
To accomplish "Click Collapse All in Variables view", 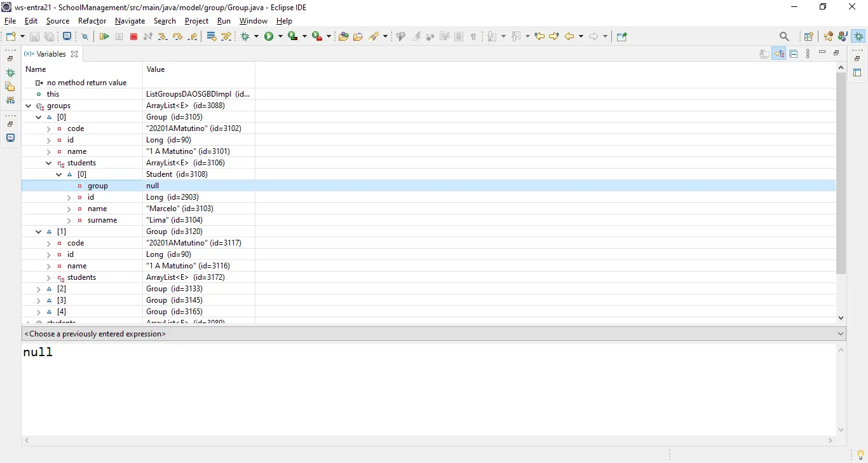I will click(794, 54).
